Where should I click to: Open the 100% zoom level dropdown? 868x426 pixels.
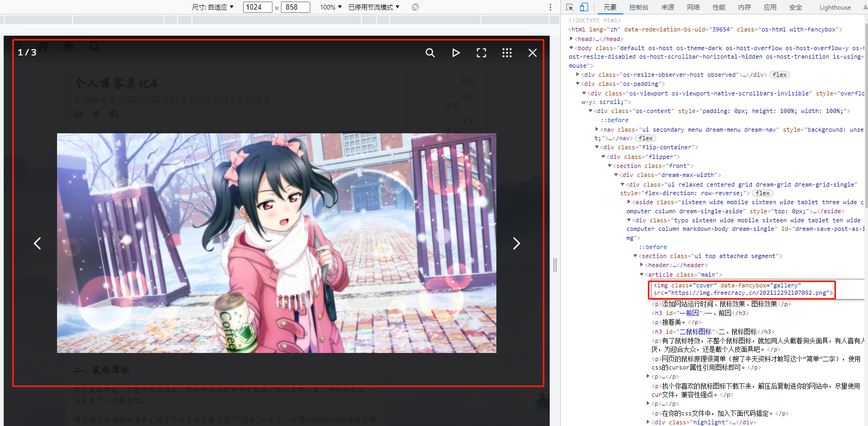click(331, 7)
